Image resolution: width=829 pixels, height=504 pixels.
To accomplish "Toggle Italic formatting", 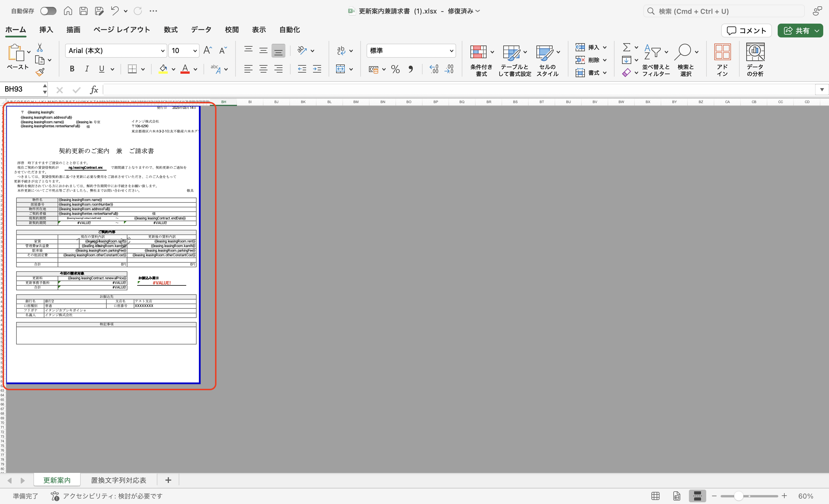I will [x=87, y=69].
